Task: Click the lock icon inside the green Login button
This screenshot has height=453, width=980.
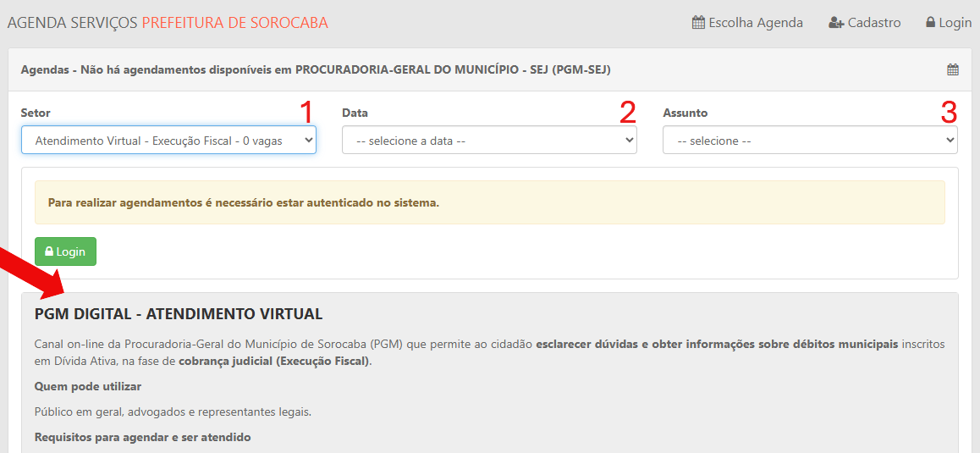Action: point(49,251)
